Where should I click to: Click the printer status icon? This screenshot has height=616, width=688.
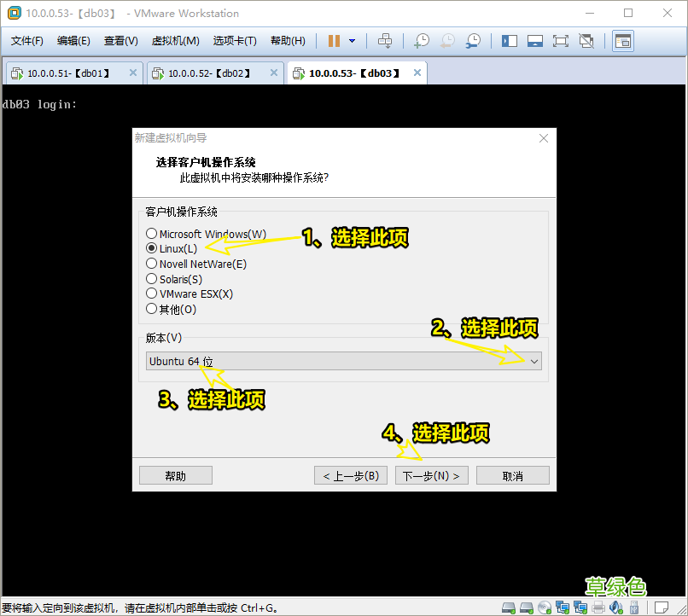(x=598, y=607)
